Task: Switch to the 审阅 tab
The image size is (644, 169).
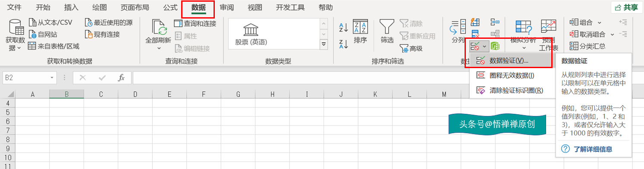Action: (226, 7)
